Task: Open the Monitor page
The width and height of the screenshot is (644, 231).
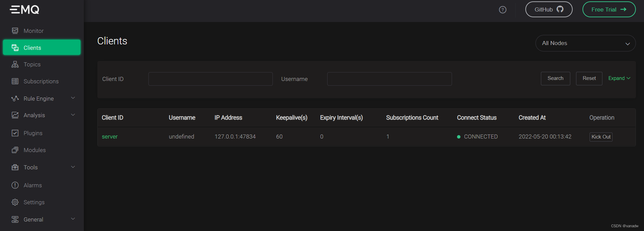Action: click(x=33, y=31)
